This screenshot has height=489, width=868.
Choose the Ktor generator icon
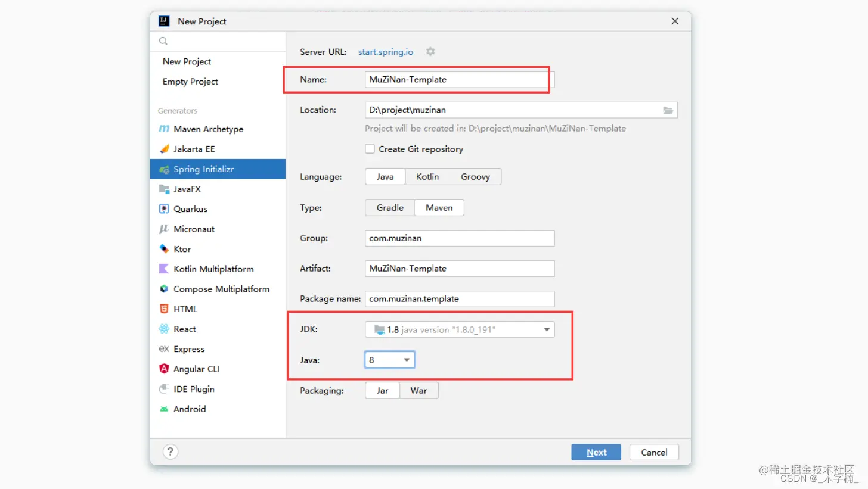click(164, 249)
